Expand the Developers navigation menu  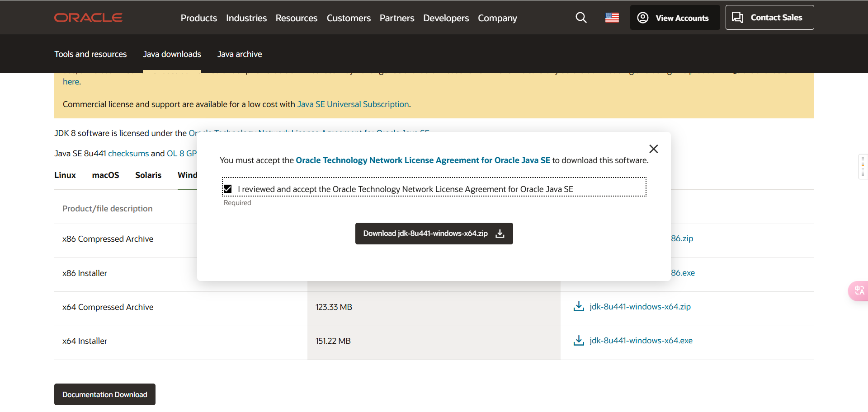click(446, 18)
